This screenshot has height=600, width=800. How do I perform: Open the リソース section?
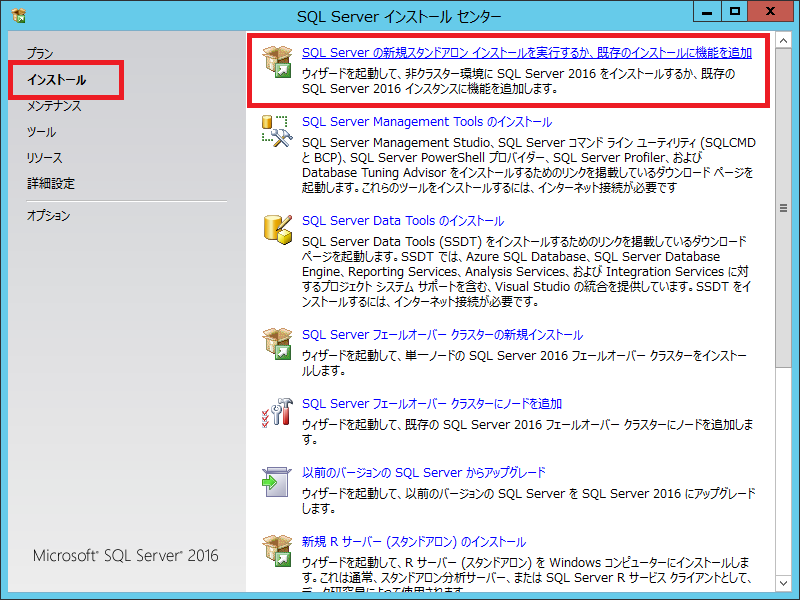pyautogui.click(x=44, y=158)
